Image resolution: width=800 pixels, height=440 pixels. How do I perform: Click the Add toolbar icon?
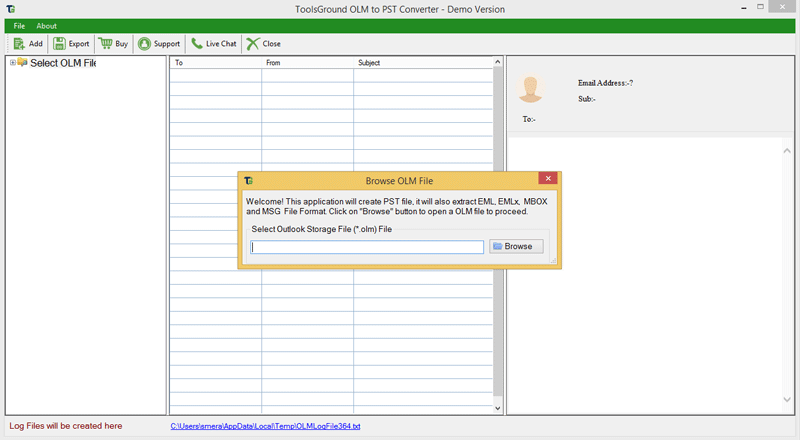(19, 44)
